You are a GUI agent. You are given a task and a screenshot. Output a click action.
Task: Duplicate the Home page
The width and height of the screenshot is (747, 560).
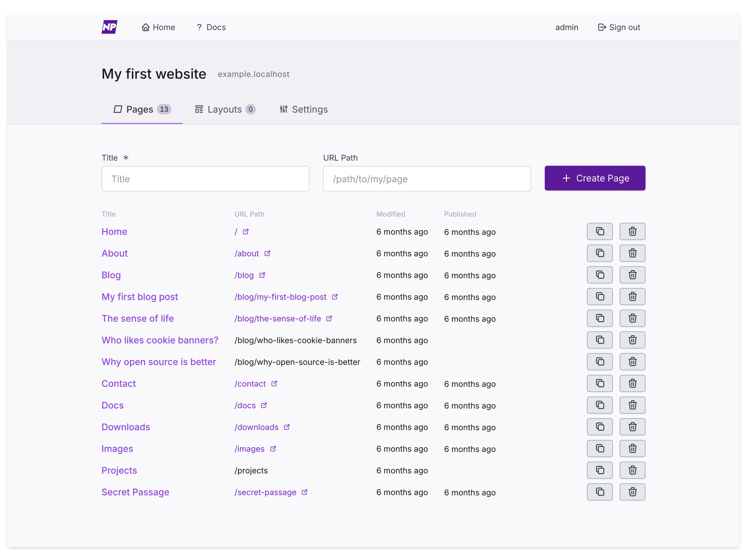(x=600, y=231)
